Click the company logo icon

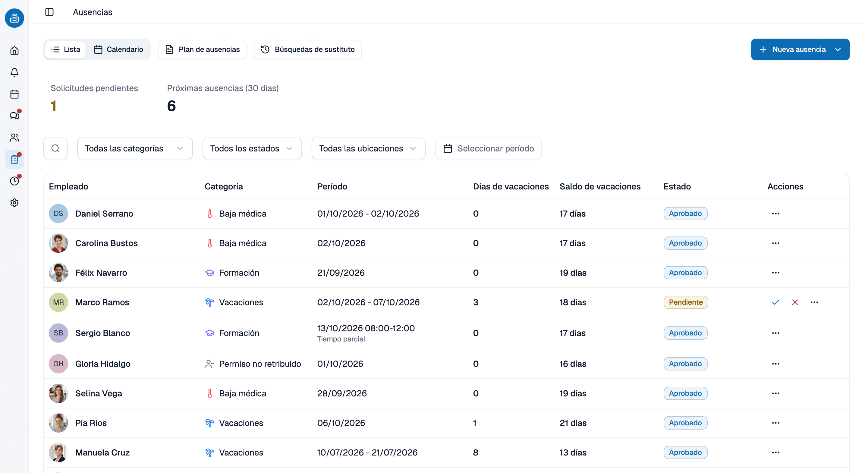14,18
